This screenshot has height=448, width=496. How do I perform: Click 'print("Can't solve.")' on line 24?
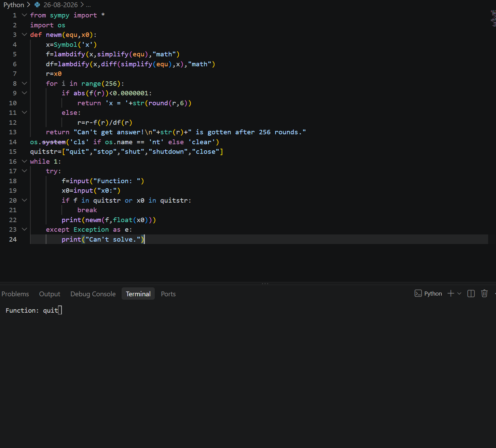[x=103, y=239]
